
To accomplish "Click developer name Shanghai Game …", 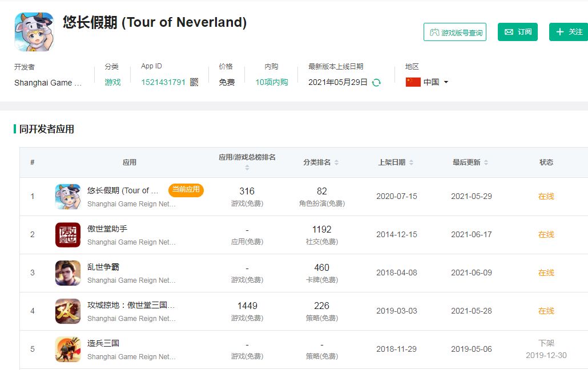I will tap(48, 83).
